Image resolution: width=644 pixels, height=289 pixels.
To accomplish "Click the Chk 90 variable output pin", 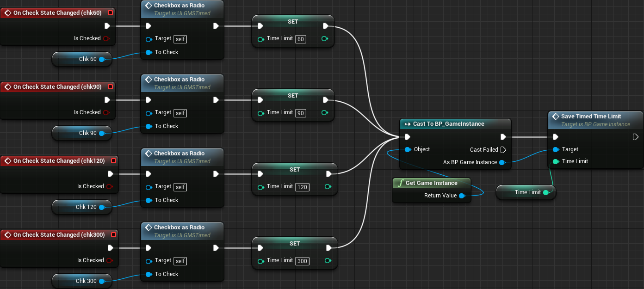I will (x=102, y=133).
